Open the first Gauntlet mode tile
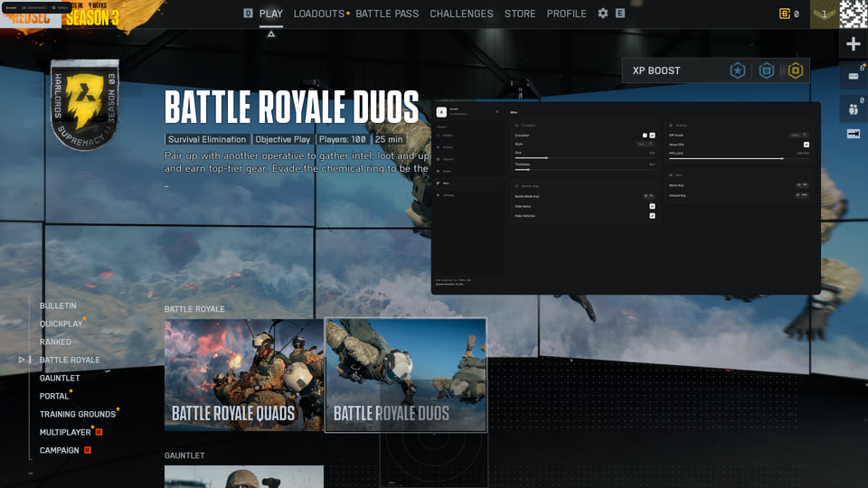Viewport: 868px width, 488px height. tap(244, 476)
